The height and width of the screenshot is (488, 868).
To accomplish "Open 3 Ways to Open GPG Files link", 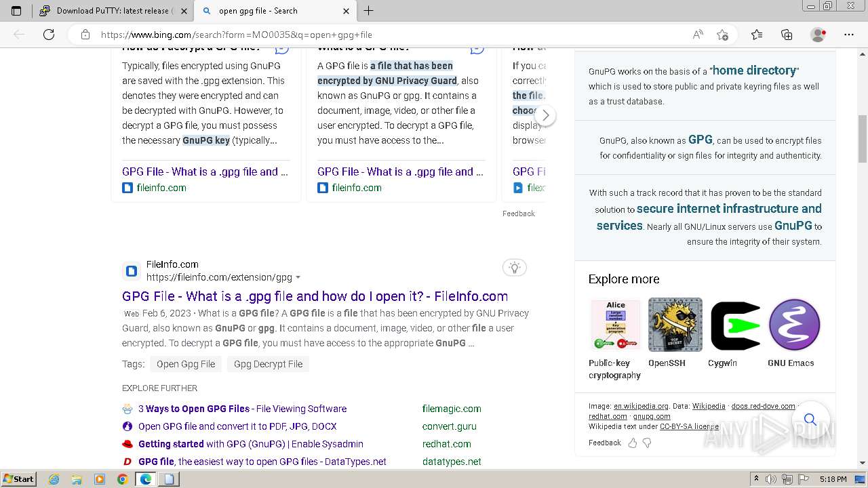I will pos(242,409).
